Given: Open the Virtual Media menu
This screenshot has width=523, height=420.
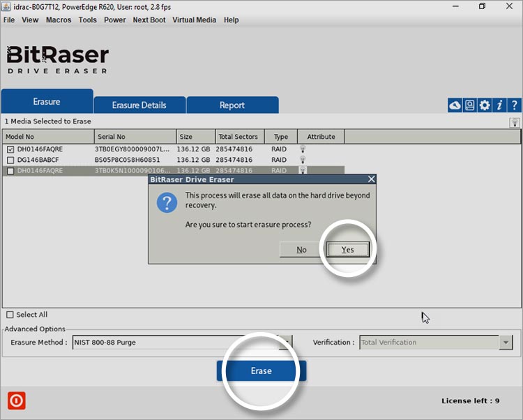Looking at the screenshot, I should (194, 20).
